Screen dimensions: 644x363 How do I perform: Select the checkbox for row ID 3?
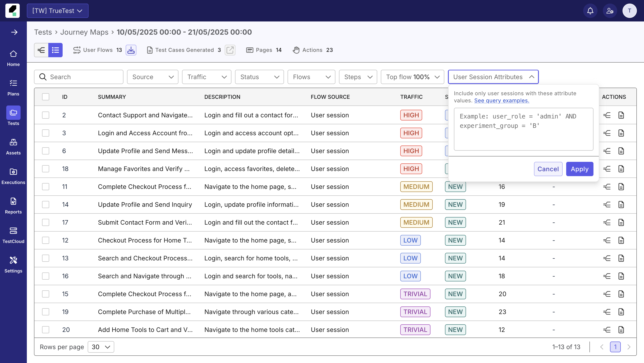[x=45, y=133]
